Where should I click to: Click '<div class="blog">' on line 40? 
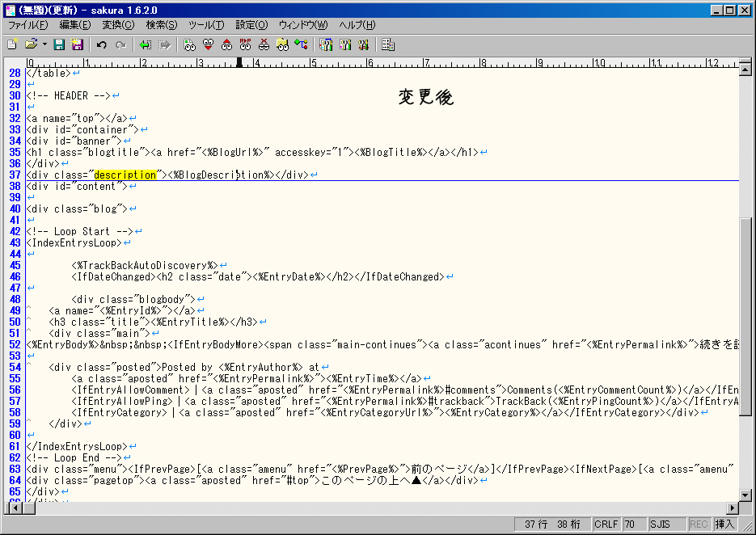click(x=77, y=209)
